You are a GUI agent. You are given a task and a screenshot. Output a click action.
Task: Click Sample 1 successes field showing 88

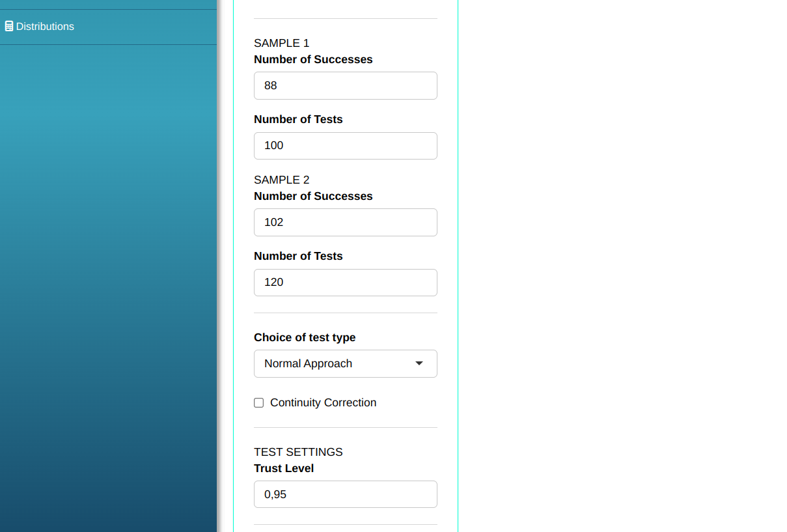click(345, 86)
